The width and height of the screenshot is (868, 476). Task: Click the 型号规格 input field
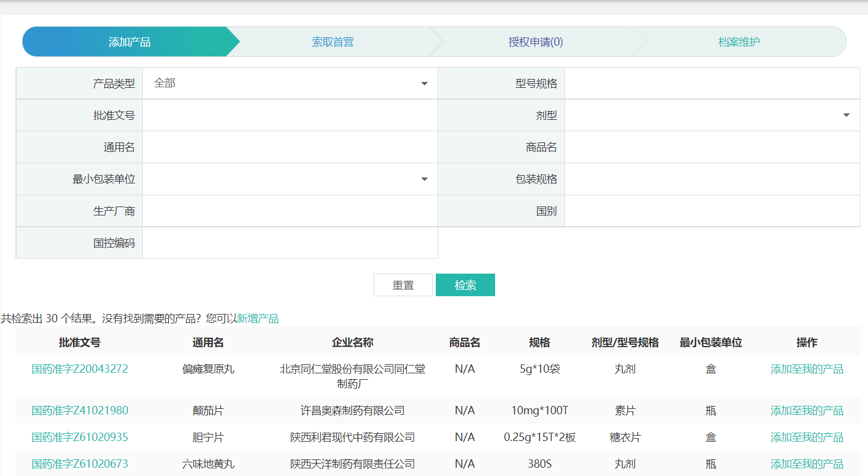711,84
